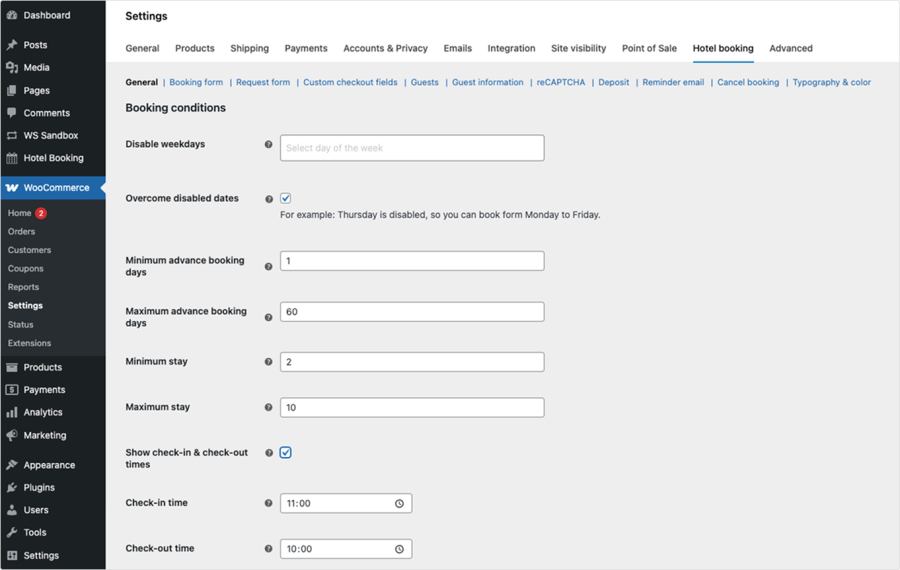Screen dimensions: 900x570
Task: Open the Check-in time clock picker
Action: point(399,504)
